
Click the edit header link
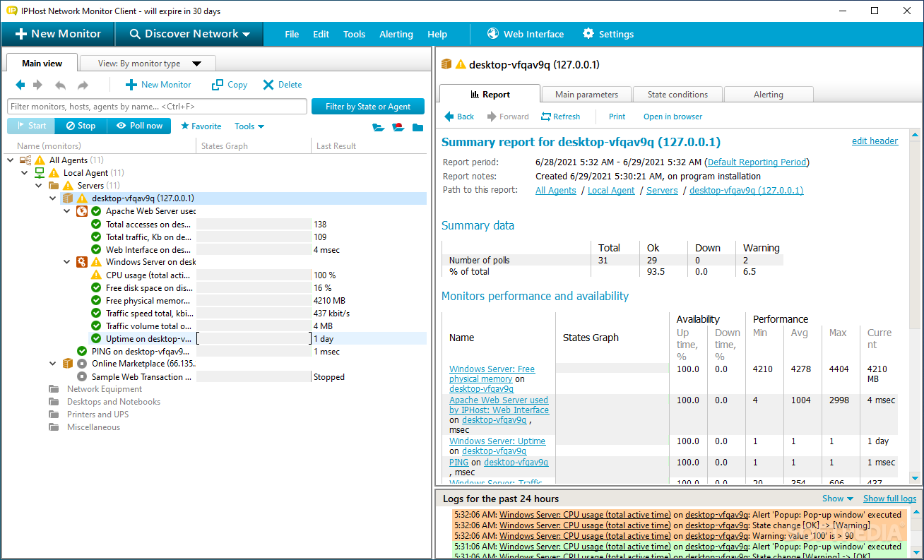(x=875, y=141)
